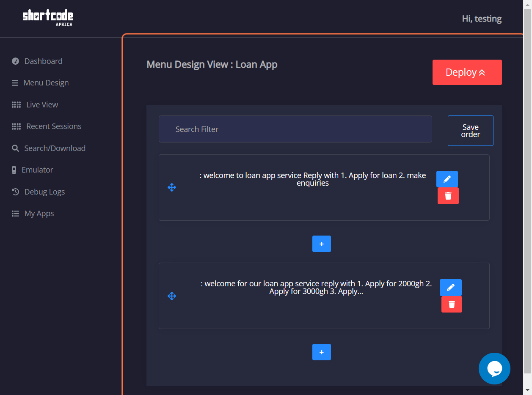532x395 pixels.
Task: Open Recent Sessions from the sidebar
Action: pos(47,126)
